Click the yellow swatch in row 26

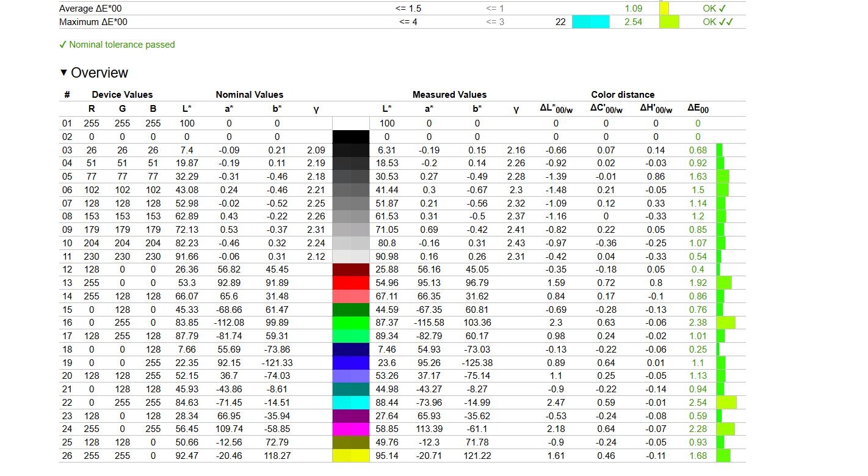coord(351,456)
